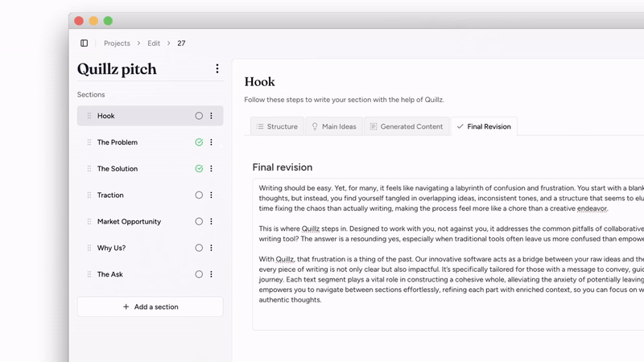Viewport: 644px width, 362px height.
Task: Select the Final Revision tab
Action: [485, 126]
